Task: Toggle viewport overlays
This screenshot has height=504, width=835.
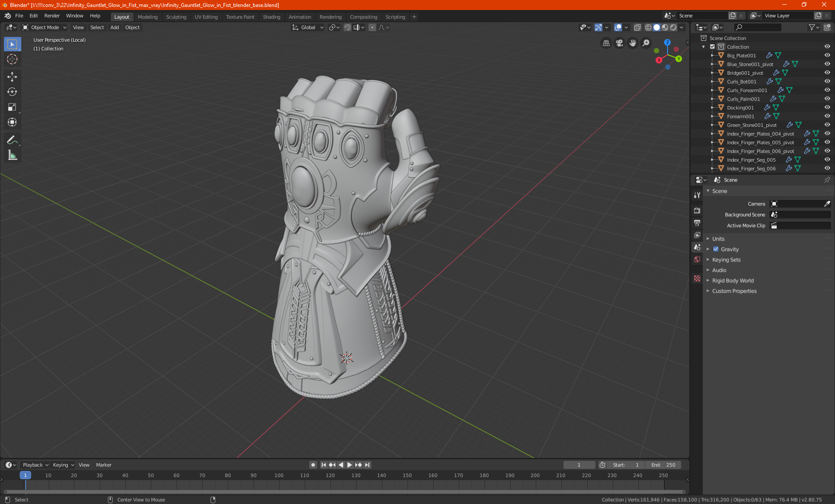Action: (618, 27)
